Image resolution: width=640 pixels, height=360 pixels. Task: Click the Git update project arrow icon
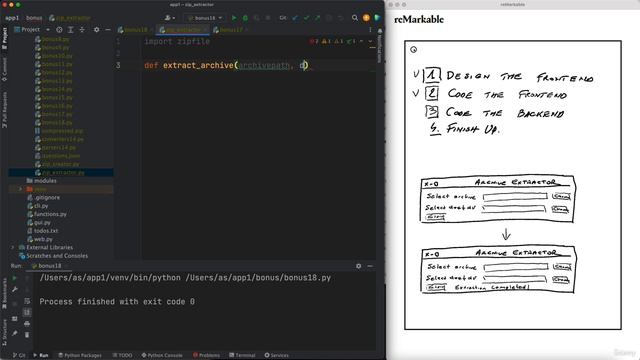(296, 18)
